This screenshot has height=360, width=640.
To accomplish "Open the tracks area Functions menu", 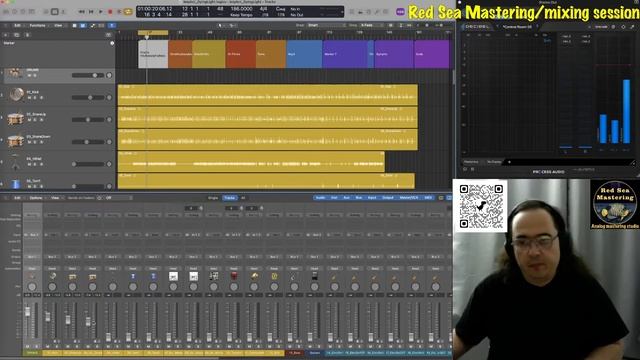I will click(x=37, y=25).
